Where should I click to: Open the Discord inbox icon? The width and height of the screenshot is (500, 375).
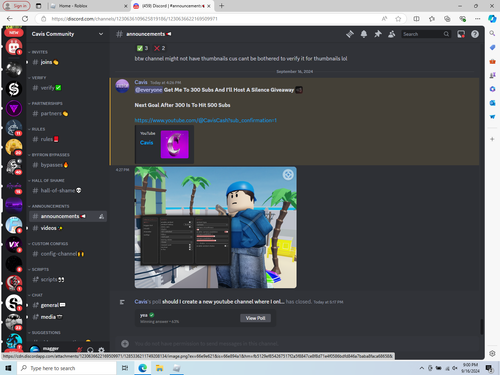point(461,34)
